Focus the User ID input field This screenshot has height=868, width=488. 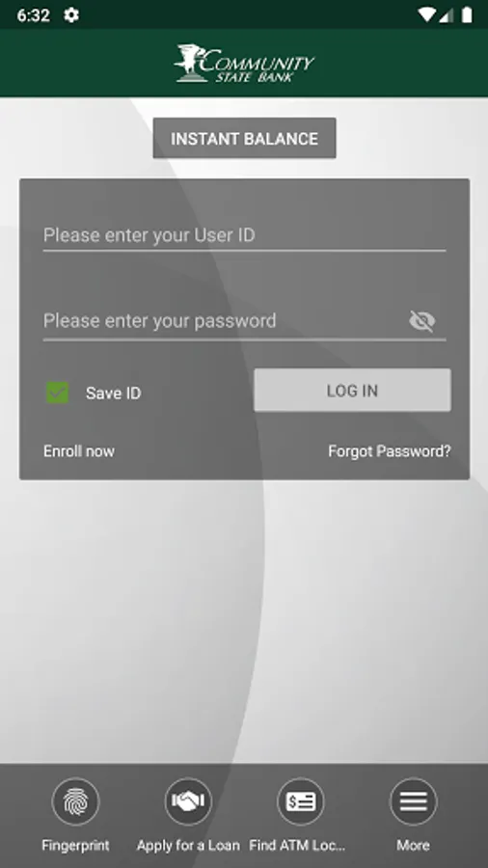click(x=245, y=236)
